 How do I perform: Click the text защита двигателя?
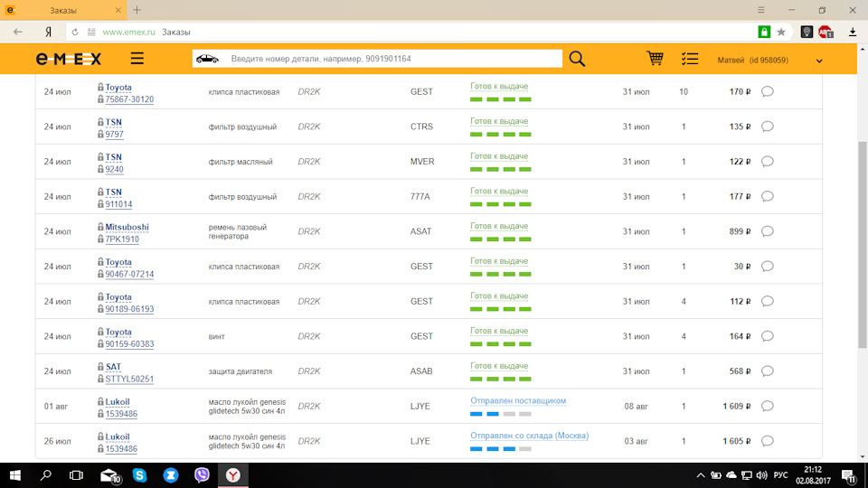click(x=241, y=371)
